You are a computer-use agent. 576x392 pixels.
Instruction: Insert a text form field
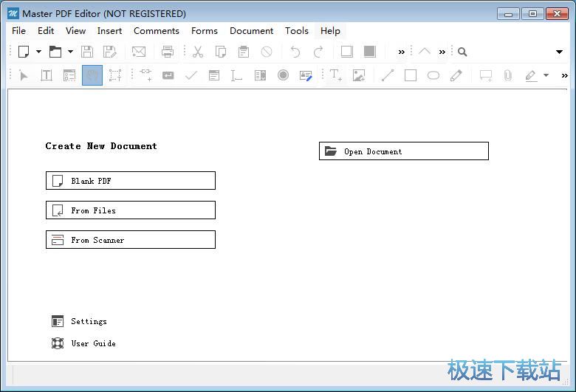coord(236,75)
